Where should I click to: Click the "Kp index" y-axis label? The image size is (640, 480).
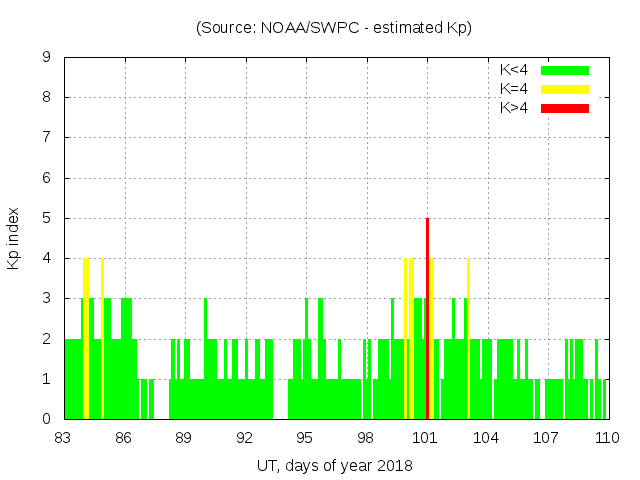15,239
